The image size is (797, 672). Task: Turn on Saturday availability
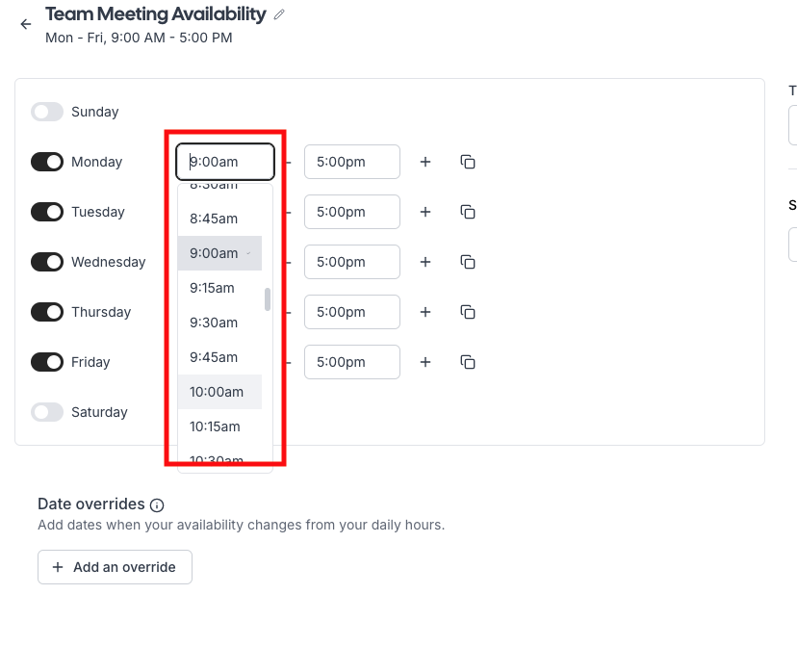[x=47, y=412]
